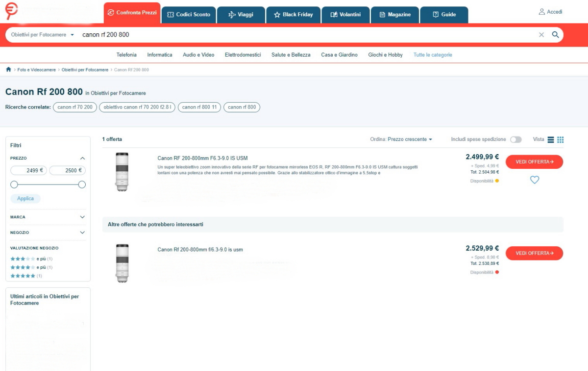Open Casa e Giardino category
This screenshot has height=371, width=588.
point(340,55)
